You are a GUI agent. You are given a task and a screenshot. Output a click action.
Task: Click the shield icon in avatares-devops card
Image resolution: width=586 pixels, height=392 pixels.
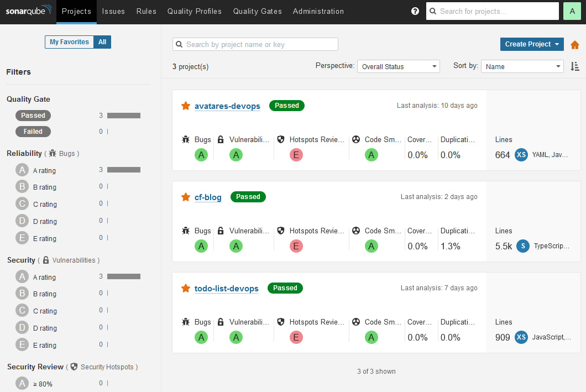pos(281,139)
